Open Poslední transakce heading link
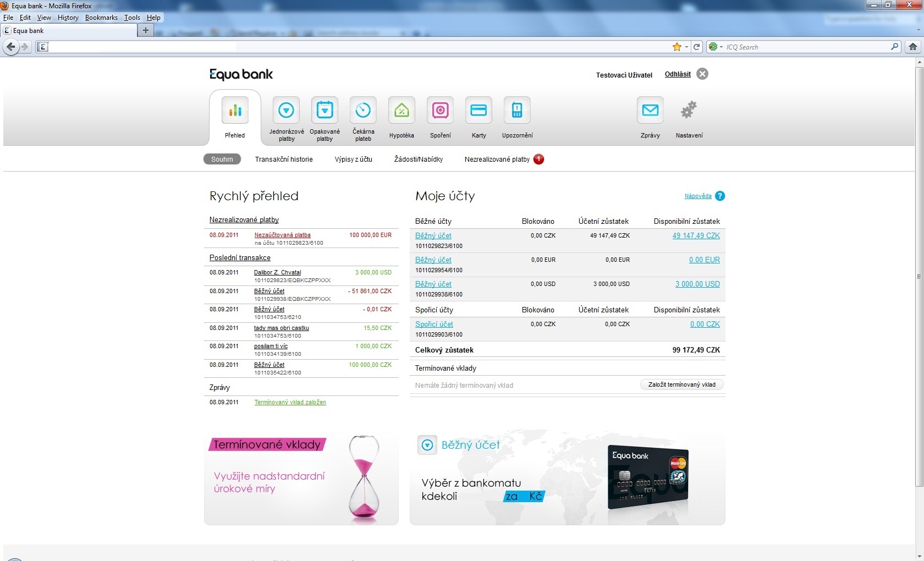 pos(240,258)
